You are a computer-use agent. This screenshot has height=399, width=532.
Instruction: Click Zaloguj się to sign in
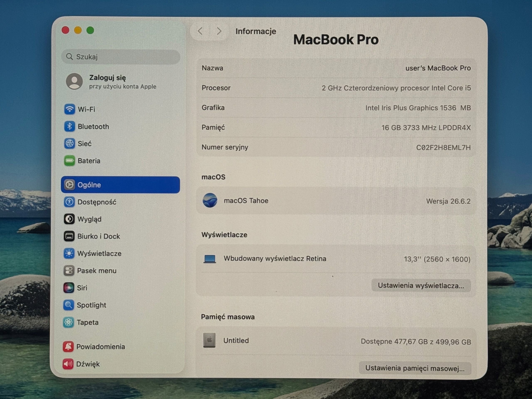pyautogui.click(x=107, y=78)
